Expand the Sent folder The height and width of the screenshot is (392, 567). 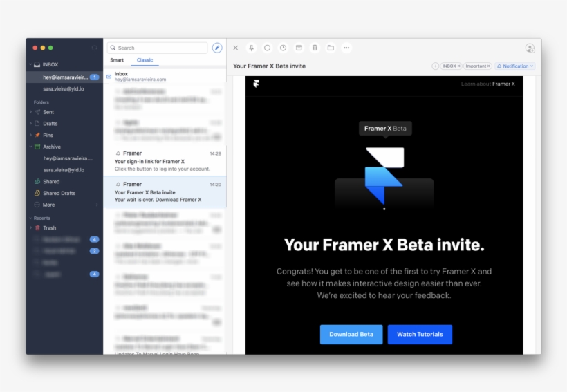tap(30, 112)
